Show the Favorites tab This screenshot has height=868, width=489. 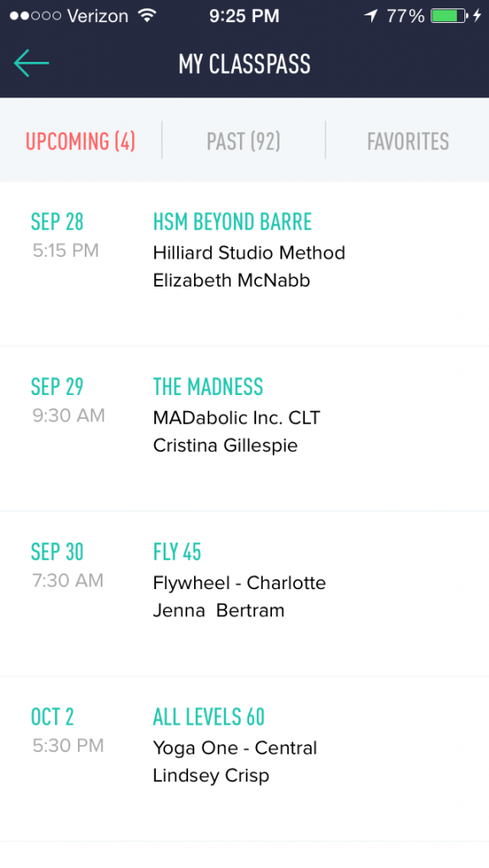point(408,142)
